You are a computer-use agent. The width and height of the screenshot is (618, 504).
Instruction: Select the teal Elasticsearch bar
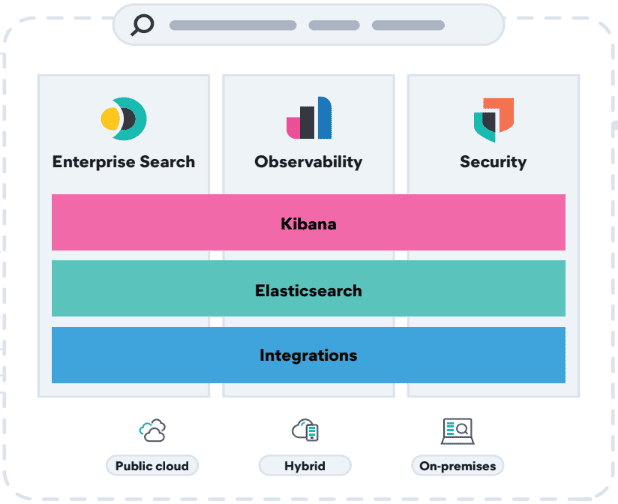[308, 289]
